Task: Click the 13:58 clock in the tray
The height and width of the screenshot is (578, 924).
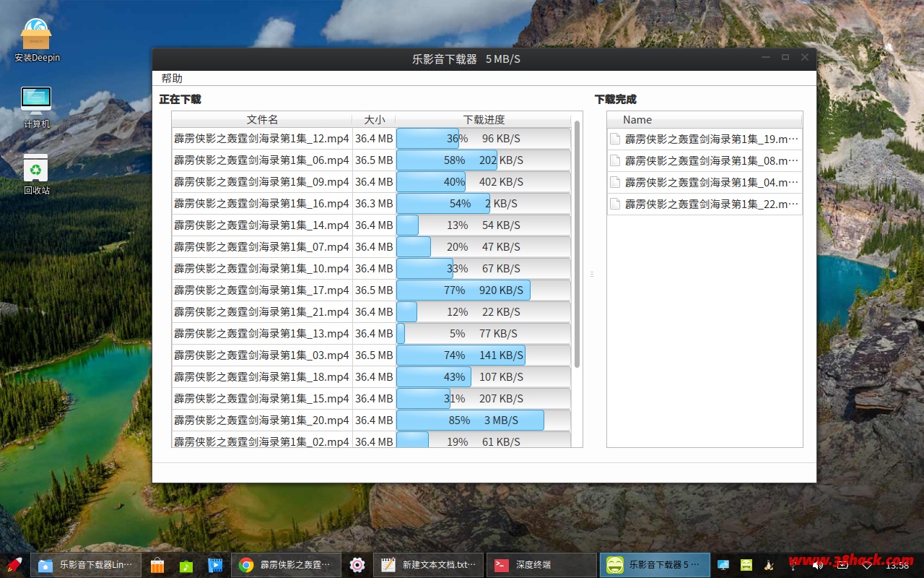Action: [897, 565]
